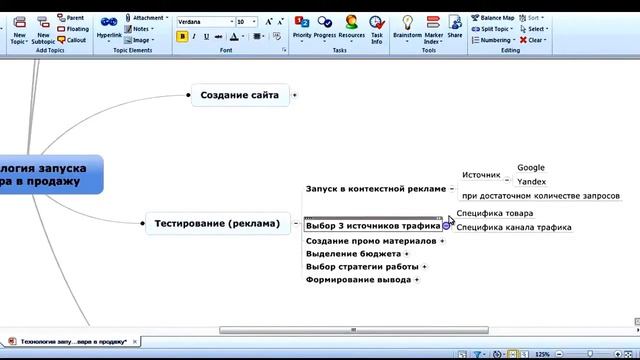
Task: Open the Font group dialog launcher
Action: [284, 50]
